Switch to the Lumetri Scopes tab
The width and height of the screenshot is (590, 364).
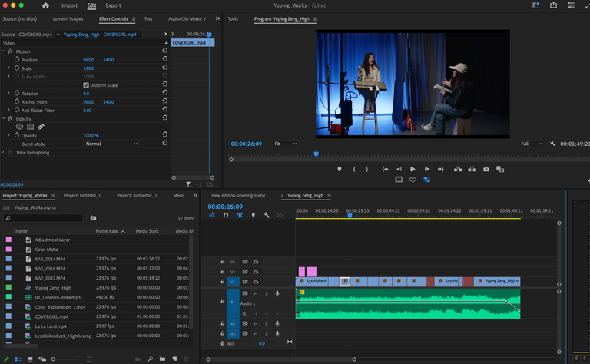tap(68, 18)
